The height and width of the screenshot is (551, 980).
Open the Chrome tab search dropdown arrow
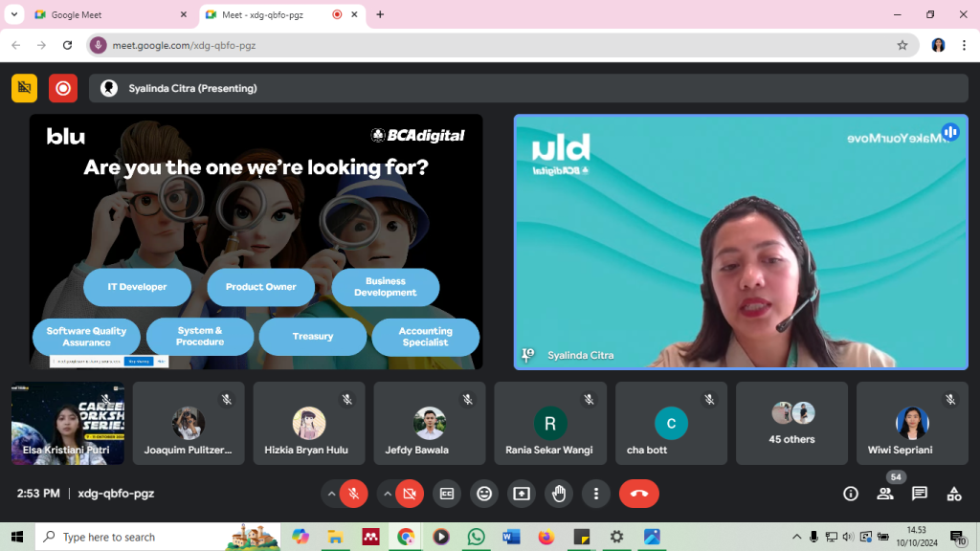click(x=13, y=14)
